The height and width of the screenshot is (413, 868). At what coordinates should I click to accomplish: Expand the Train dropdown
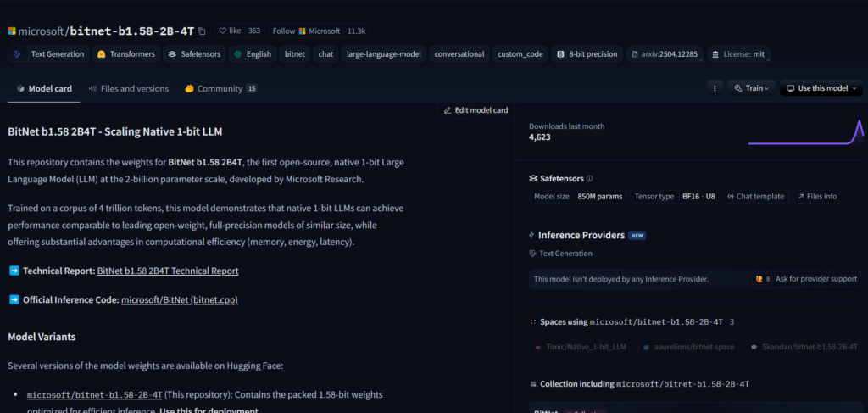751,88
